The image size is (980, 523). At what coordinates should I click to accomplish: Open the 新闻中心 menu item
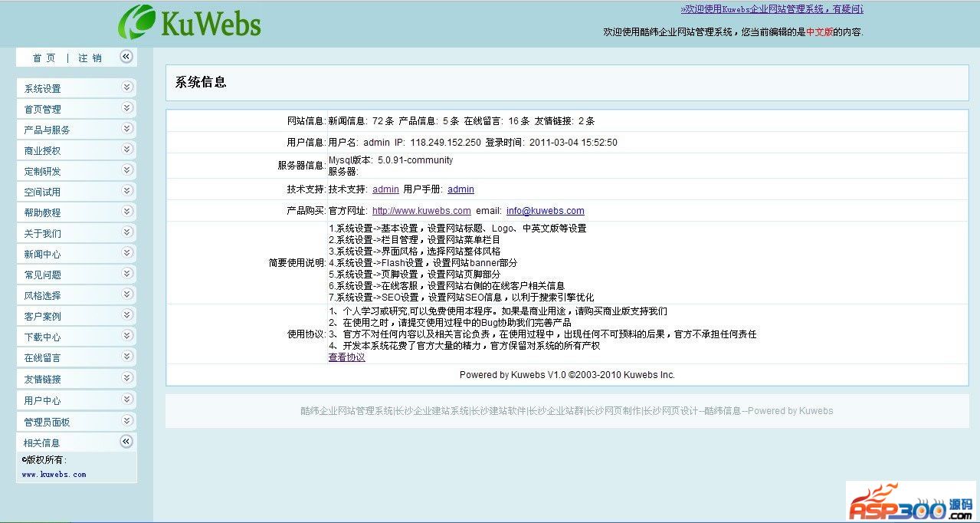click(42, 255)
